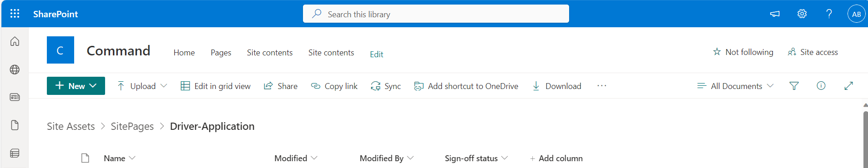The height and width of the screenshot is (168, 868).
Task: Toggle the Not following star
Action: (743, 52)
